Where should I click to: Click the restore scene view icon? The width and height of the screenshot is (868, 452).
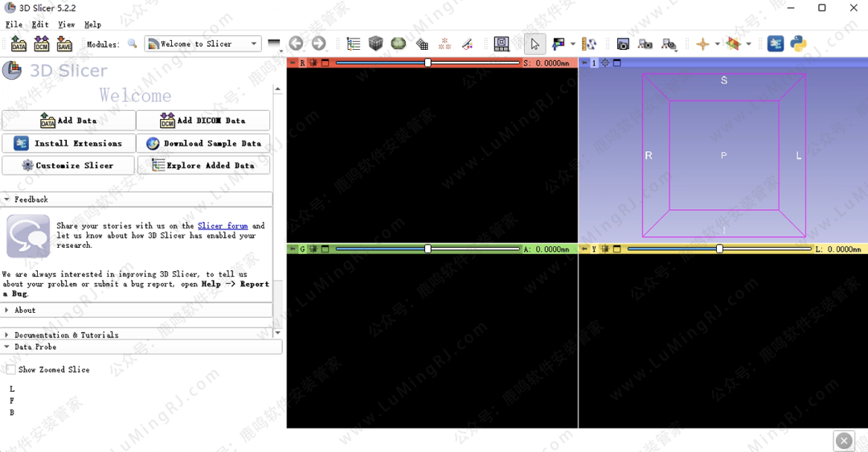(x=669, y=43)
